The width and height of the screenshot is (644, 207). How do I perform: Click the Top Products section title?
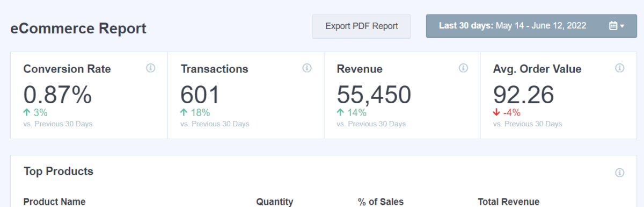coord(58,172)
